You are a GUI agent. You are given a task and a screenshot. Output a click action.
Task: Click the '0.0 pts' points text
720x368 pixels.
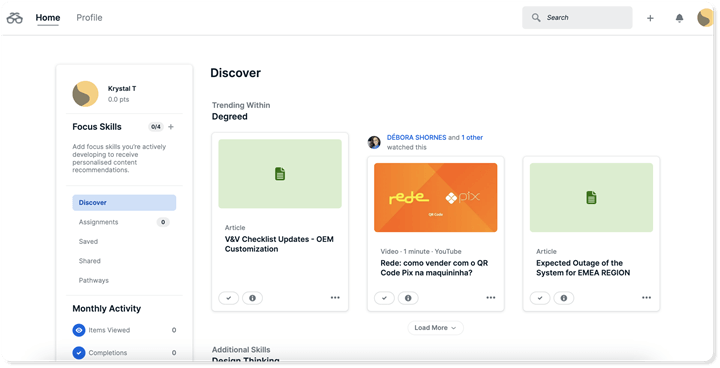point(118,99)
